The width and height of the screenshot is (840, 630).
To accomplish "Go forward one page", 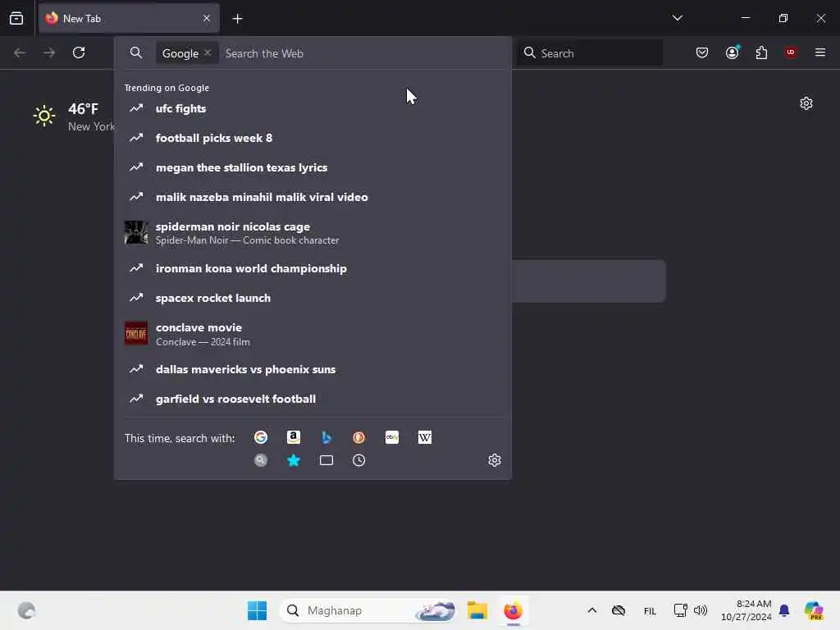I will (48, 52).
